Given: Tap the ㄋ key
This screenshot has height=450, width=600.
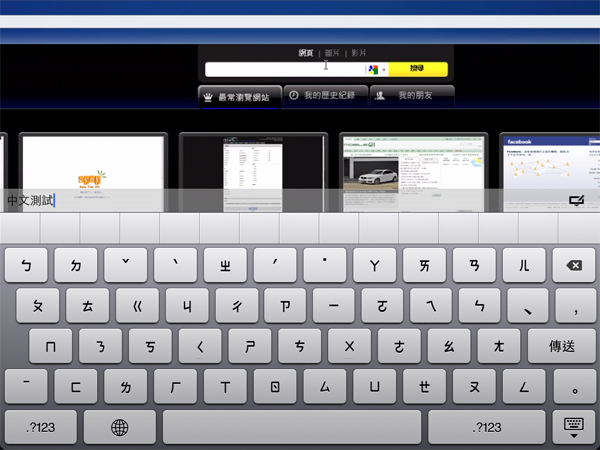Looking at the screenshot, I should click(x=100, y=346).
